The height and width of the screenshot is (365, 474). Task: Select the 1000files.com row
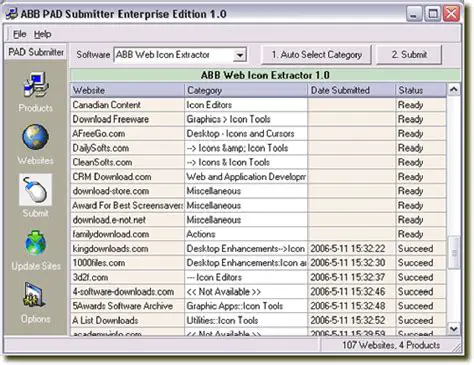[x=258, y=263]
